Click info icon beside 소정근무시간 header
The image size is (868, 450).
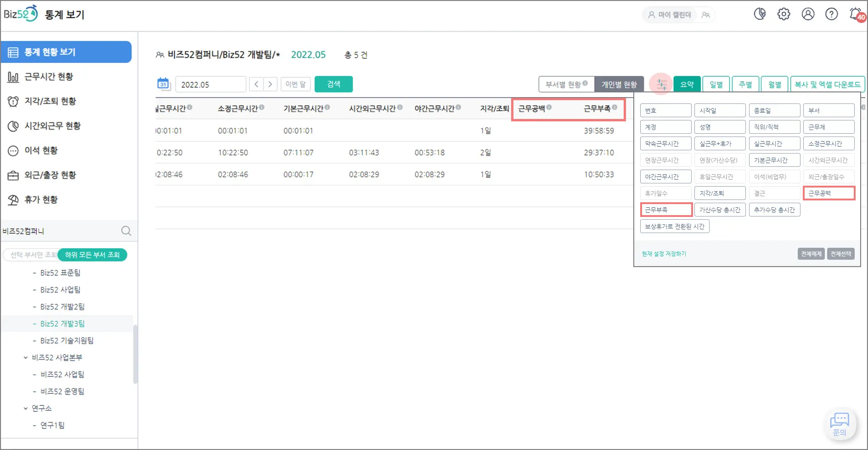262,108
